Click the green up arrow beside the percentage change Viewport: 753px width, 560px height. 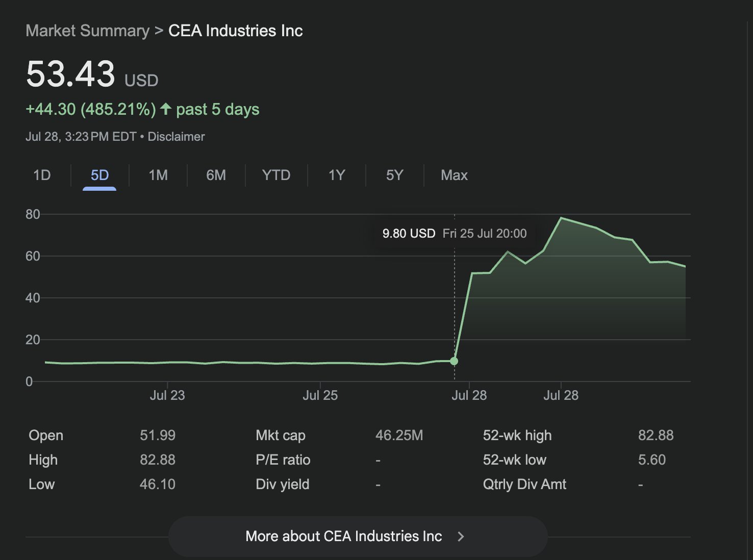point(165,109)
